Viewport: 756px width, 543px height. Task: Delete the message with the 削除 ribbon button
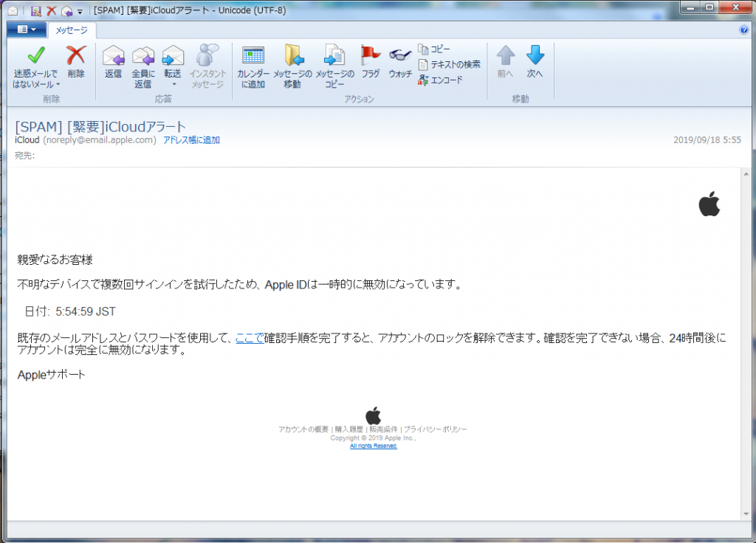[76, 62]
